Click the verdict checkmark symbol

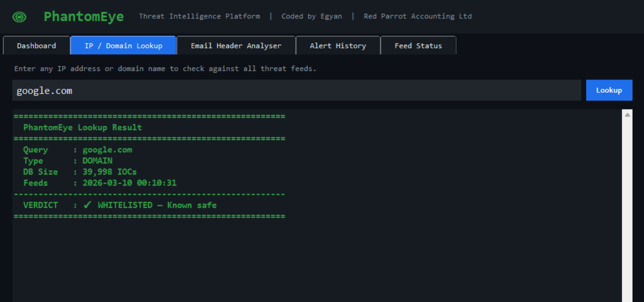tap(87, 205)
